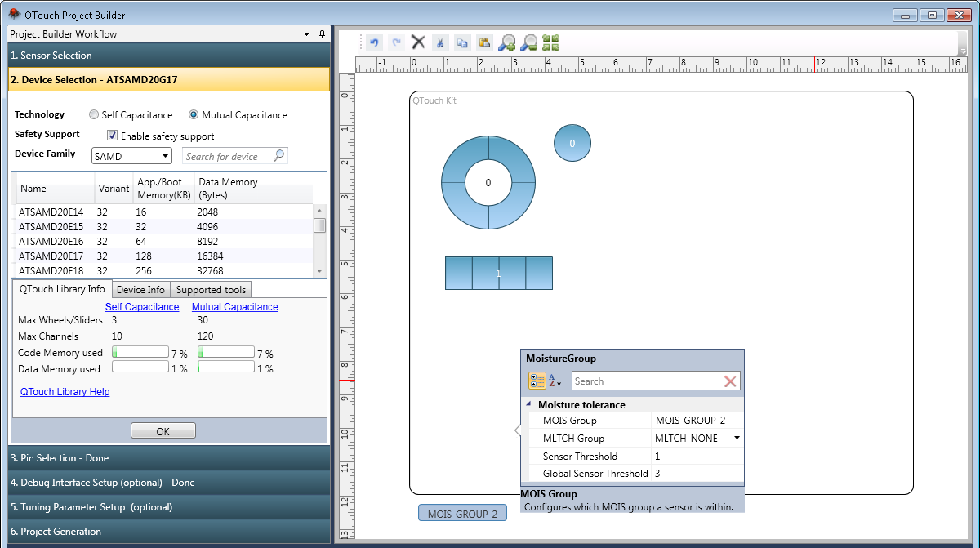
Task: Switch to the QTouch Library Info tab
Action: [x=62, y=289]
